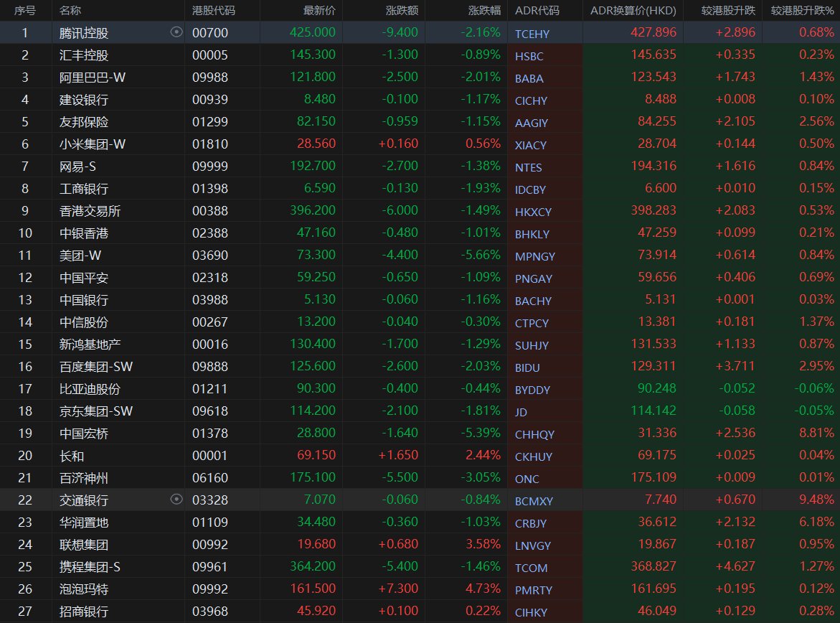
Task: Select the 腾讯控股 stock name
Action: point(84,33)
